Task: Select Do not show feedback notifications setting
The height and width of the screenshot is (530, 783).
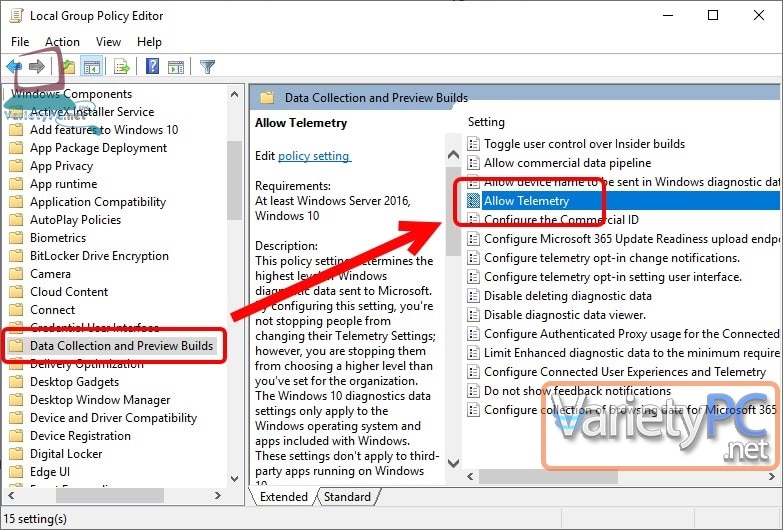Action: coord(577,391)
